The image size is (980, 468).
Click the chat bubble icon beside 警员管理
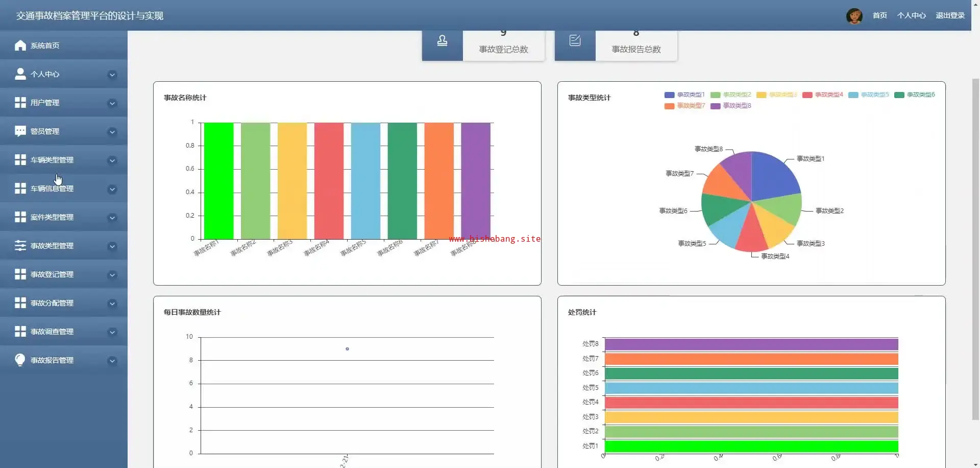pyautogui.click(x=20, y=131)
